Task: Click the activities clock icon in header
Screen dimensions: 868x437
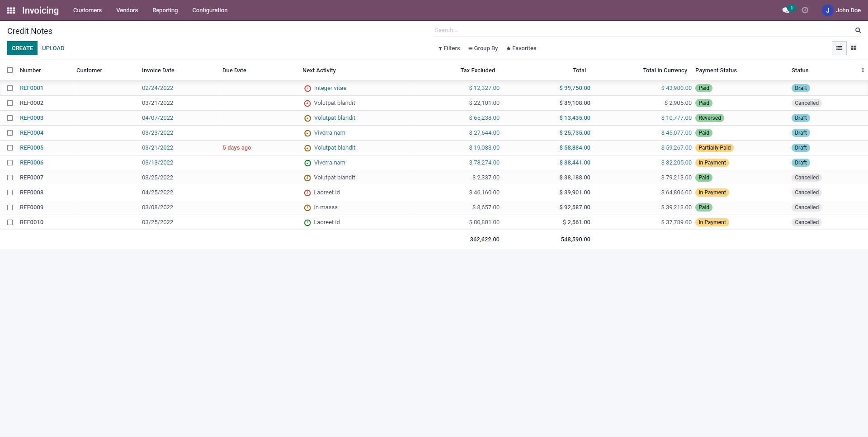Action: 805,10
